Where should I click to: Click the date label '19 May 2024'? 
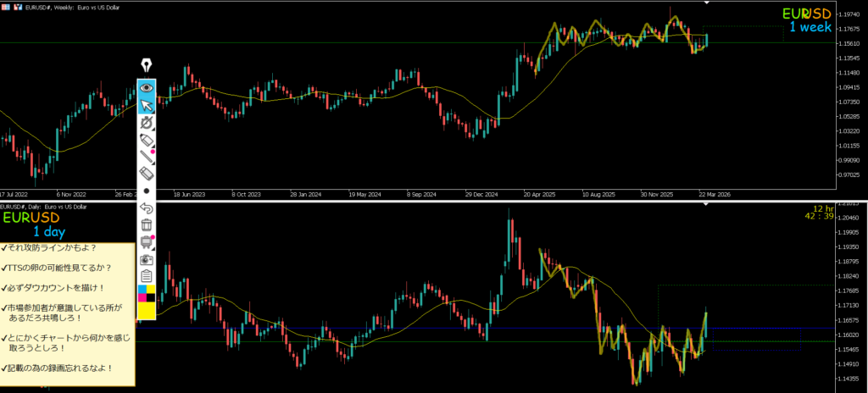[365, 195]
